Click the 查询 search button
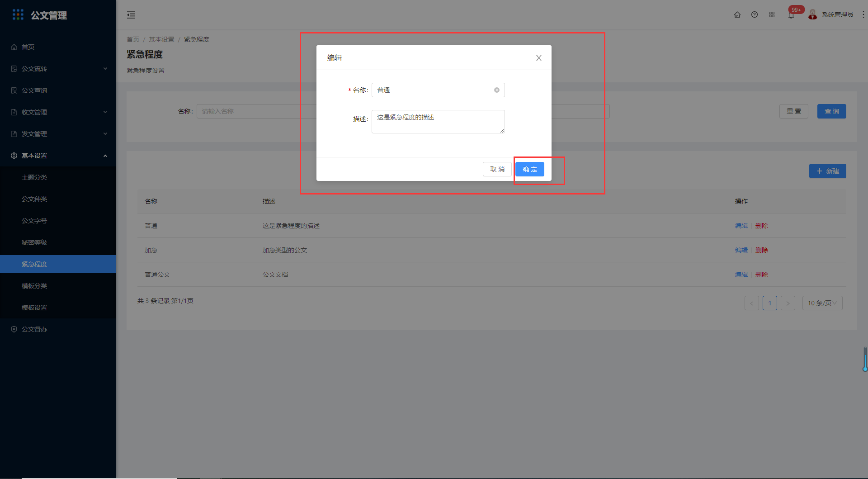 [x=832, y=111]
